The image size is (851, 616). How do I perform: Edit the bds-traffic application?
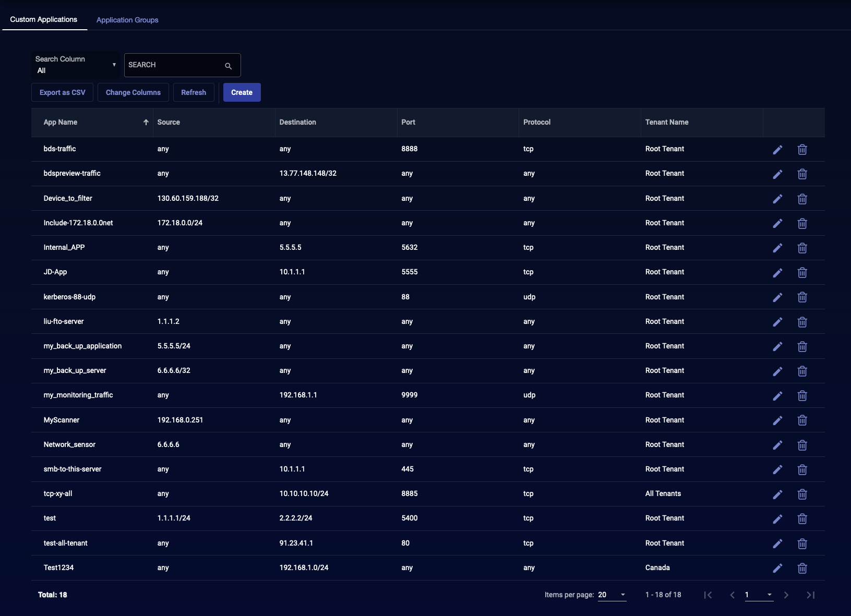click(777, 150)
